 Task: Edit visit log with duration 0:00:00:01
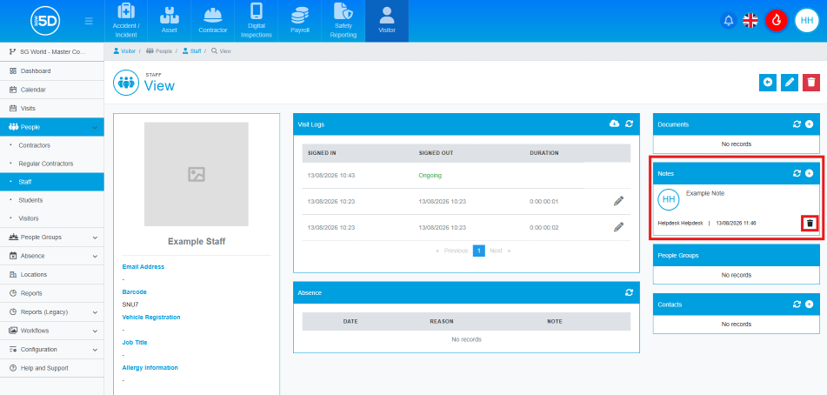[619, 201]
